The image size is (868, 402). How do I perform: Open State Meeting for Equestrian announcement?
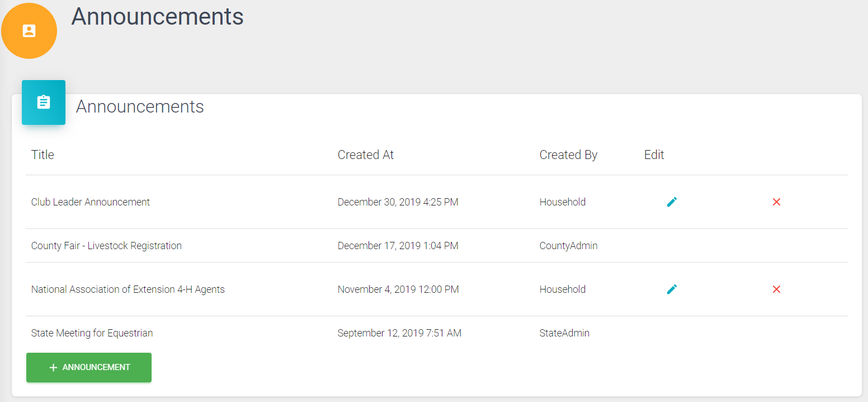point(92,333)
